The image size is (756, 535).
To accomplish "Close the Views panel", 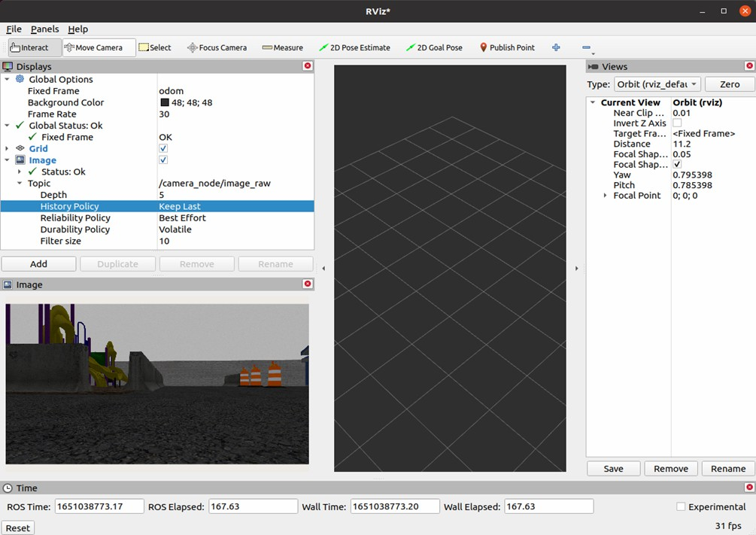I will [749, 65].
